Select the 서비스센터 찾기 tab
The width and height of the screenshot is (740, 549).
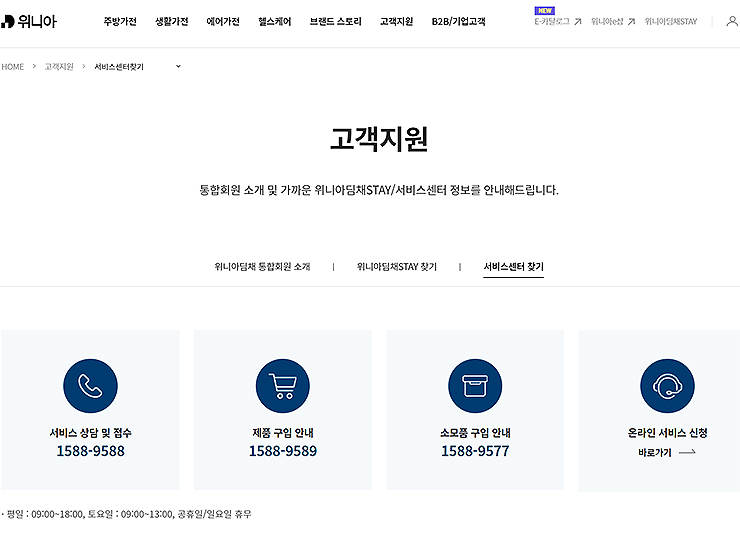[x=513, y=267]
